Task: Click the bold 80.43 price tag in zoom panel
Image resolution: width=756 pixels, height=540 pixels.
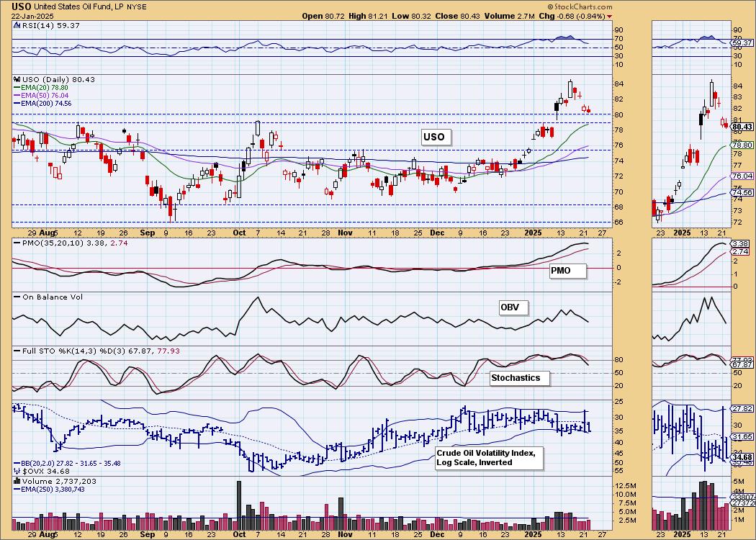Action: (742, 127)
